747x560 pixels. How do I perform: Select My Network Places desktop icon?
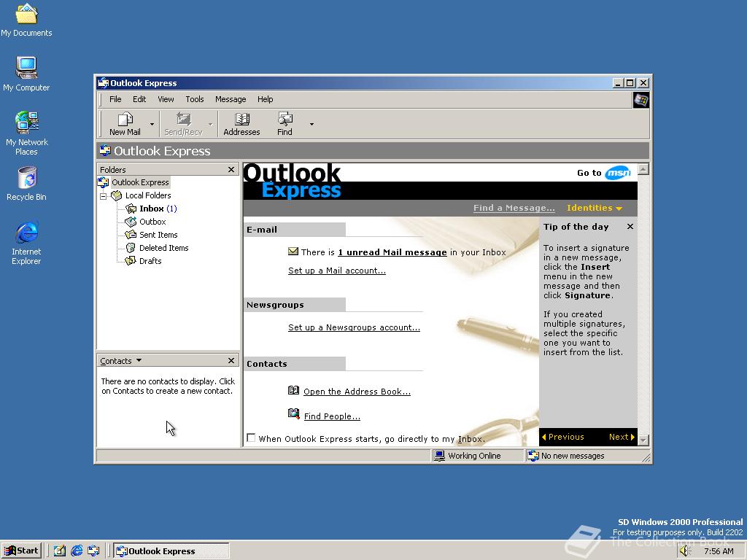coord(27,122)
